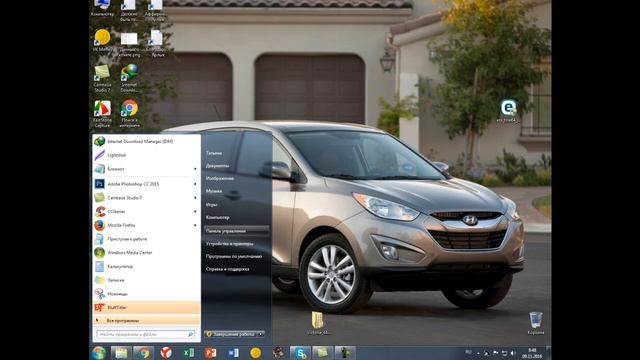Image resolution: width=640 pixels, height=360 pixels.
Task: Click the volume speaker tray icon
Action: (x=513, y=353)
